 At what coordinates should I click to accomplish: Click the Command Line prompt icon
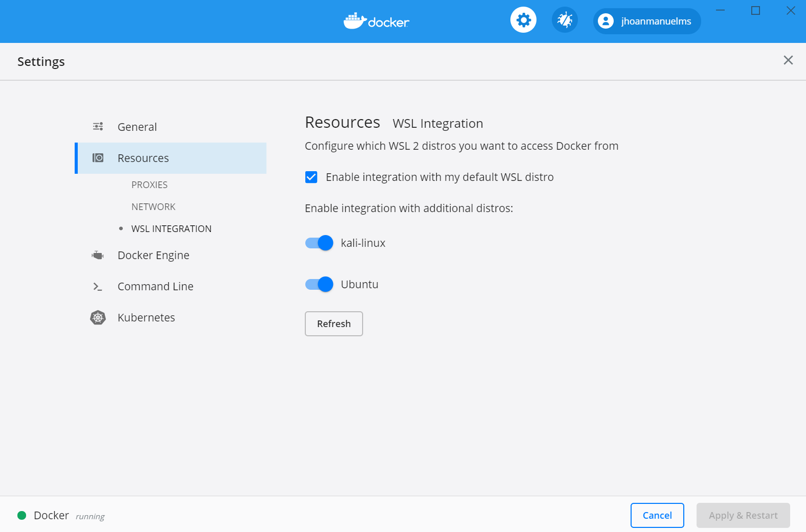pos(98,287)
